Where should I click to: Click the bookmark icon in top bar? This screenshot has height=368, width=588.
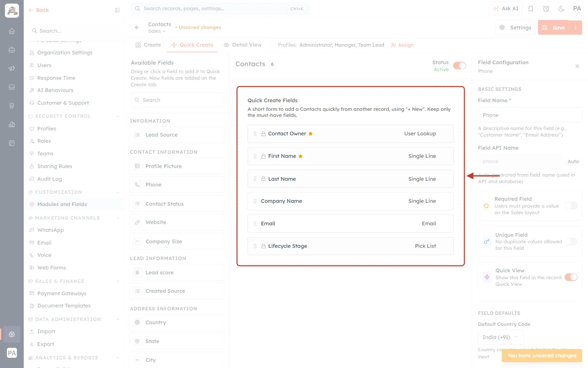coord(531,9)
